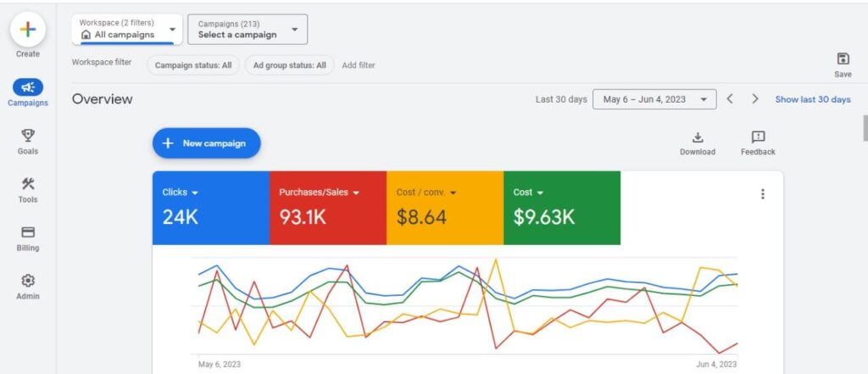Select the Clicks metric tile
The width and height of the screenshot is (868, 374).
tap(211, 208)
